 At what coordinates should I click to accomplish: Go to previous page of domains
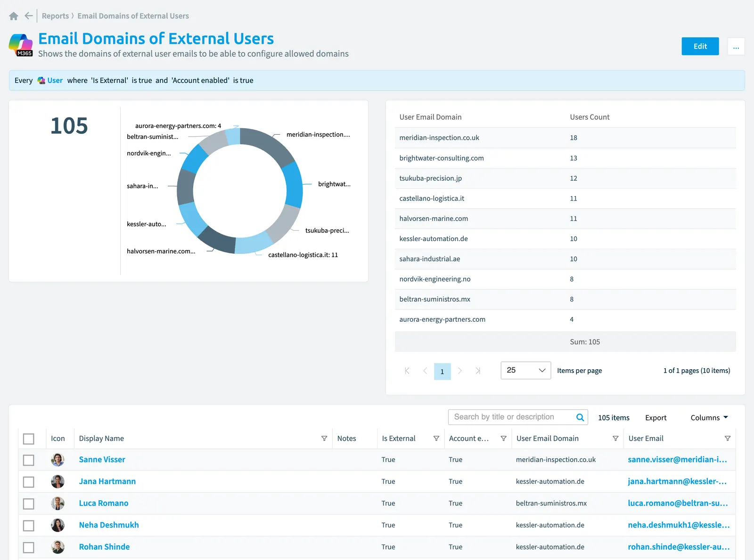click(x=425, y=371)
